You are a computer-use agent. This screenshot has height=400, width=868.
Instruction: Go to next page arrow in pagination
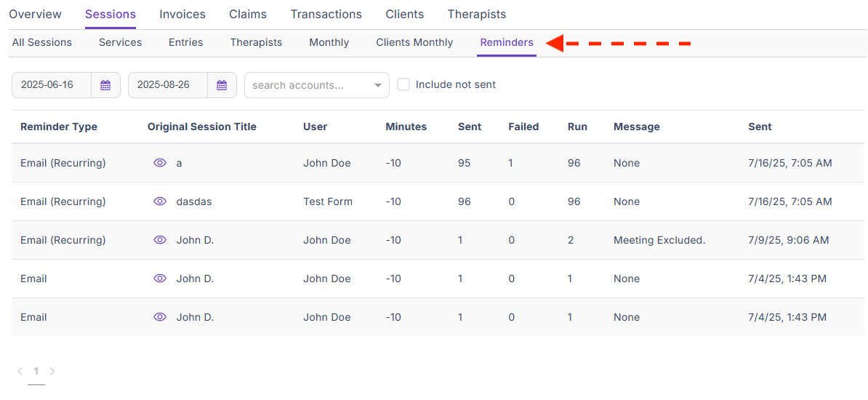pos(52,371)
